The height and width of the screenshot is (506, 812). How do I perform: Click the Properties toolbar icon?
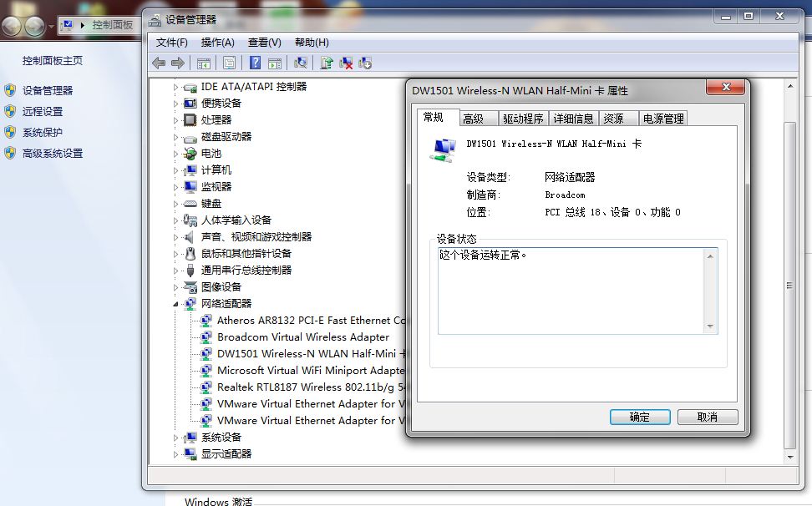pos(229,63)
